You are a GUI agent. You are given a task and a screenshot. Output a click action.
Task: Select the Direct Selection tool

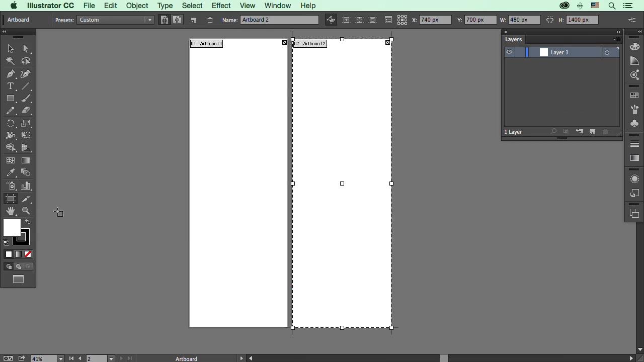[26, 49]
